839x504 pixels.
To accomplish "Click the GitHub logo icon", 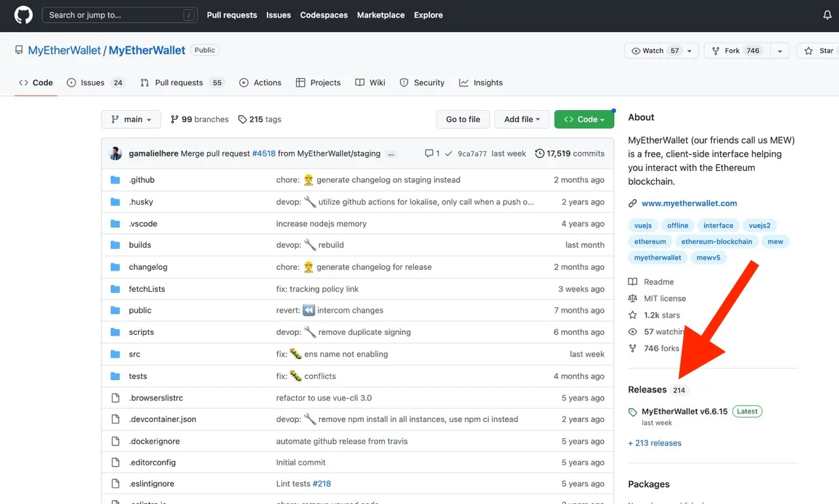I will tap(24, 15).
